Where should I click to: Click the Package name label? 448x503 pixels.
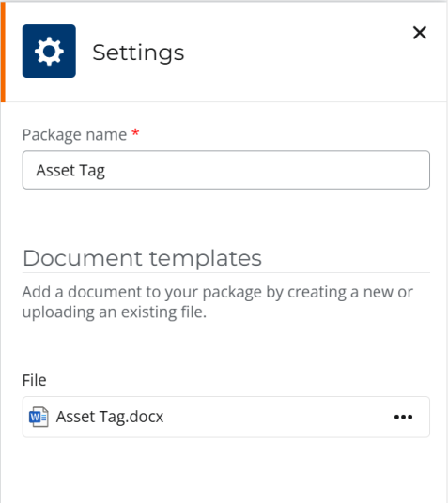point(74,135)
